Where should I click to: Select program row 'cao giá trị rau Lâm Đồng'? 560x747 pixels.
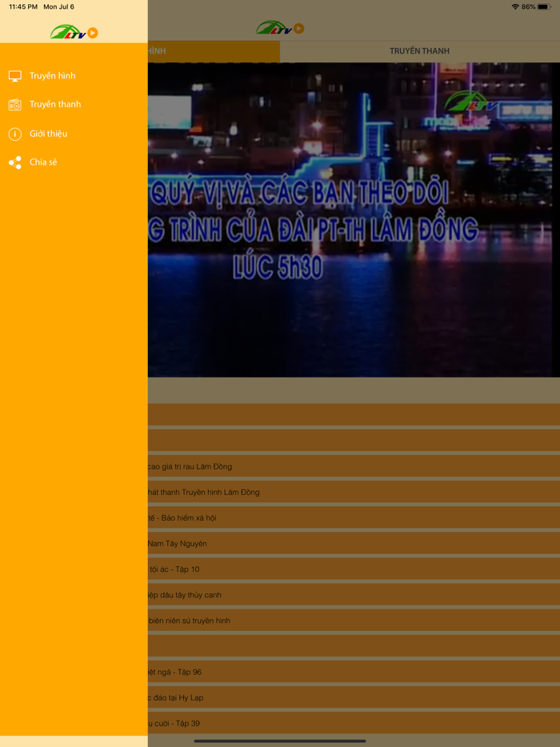tap(354, 466)
